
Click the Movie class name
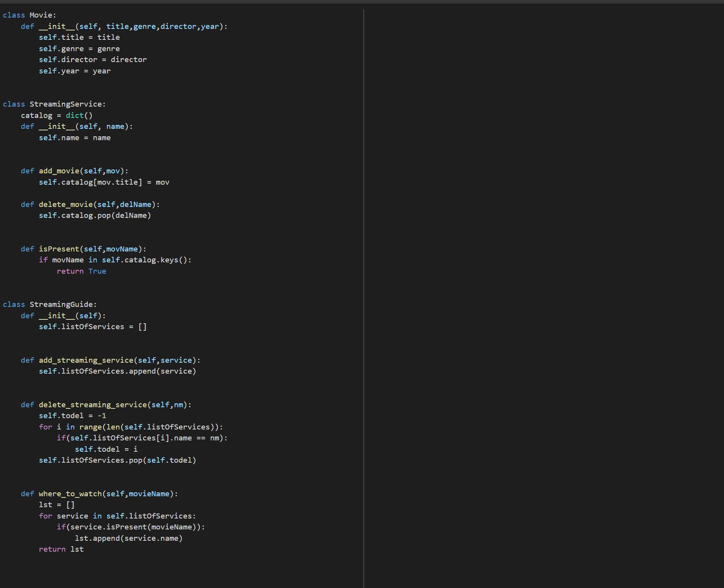click(x=41, y=15)
